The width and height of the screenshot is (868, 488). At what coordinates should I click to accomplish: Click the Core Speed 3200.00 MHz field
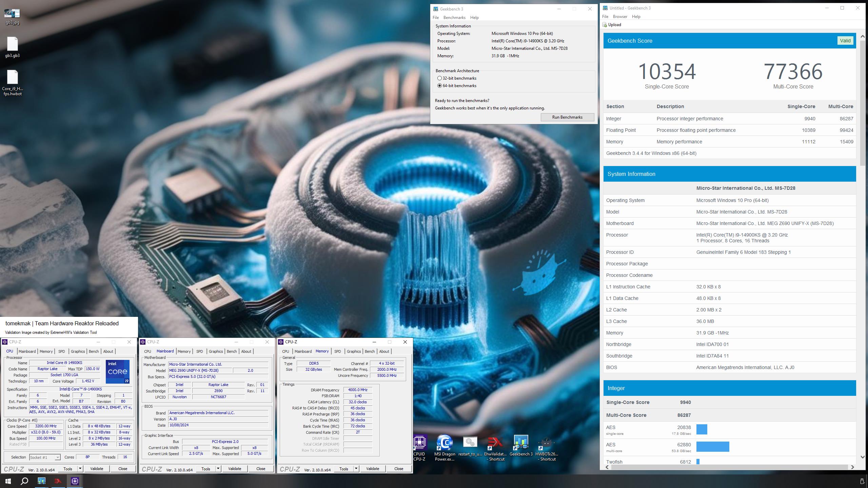(x=46, y=426)
